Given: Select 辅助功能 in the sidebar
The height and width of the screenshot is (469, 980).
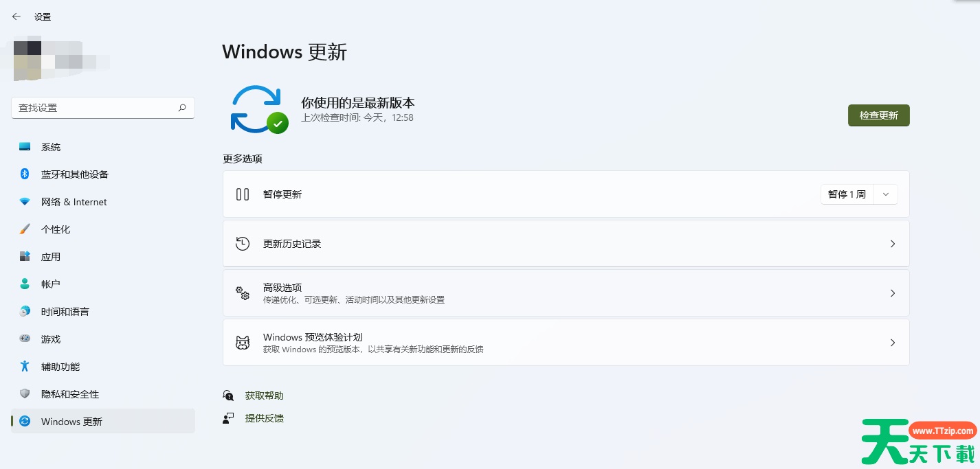Looking at the screenshot, I should 103,367.
